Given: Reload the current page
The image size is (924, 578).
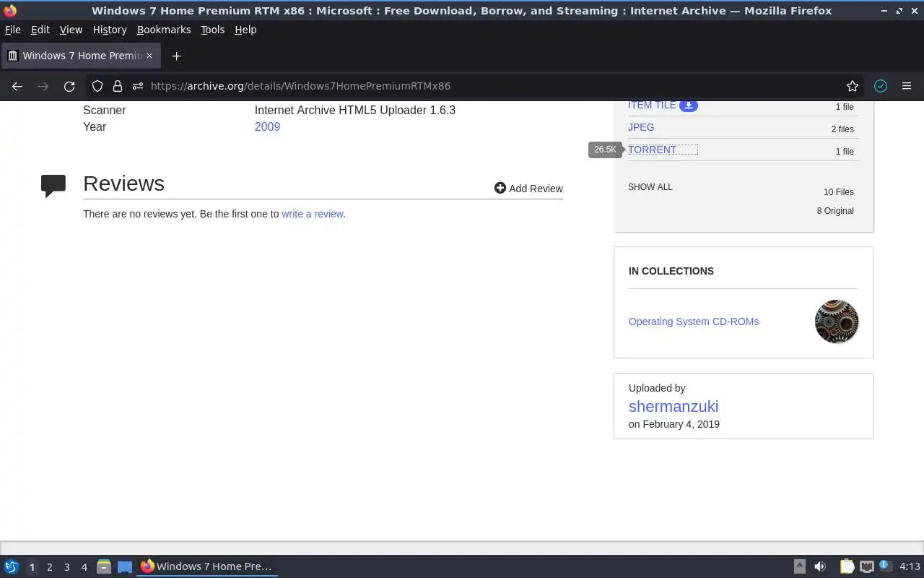Looking at the screenshot, I should tap(69, 86).
